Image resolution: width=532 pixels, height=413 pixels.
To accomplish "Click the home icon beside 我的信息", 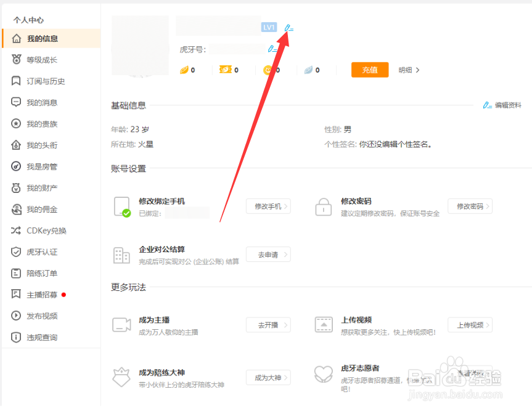I will tap(16, 39).
